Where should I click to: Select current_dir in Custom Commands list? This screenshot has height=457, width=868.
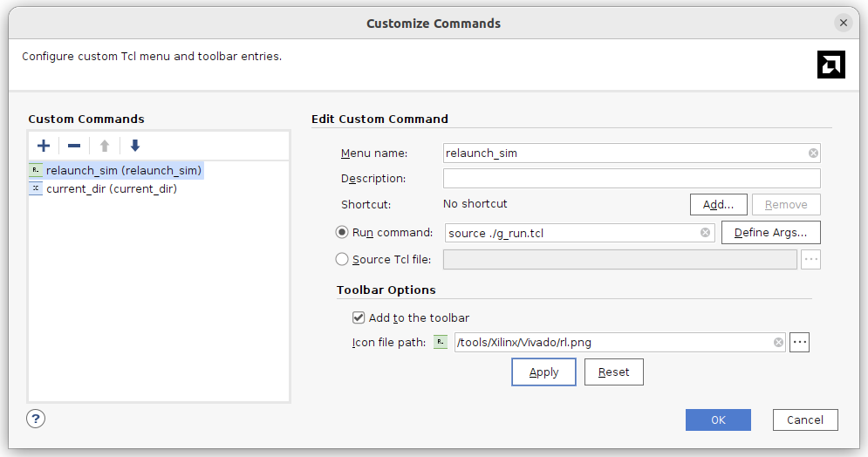[111, 188]
